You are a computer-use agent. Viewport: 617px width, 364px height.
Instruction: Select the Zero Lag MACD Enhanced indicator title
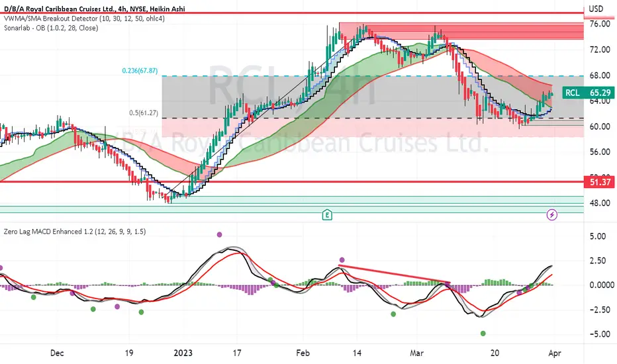75,232
